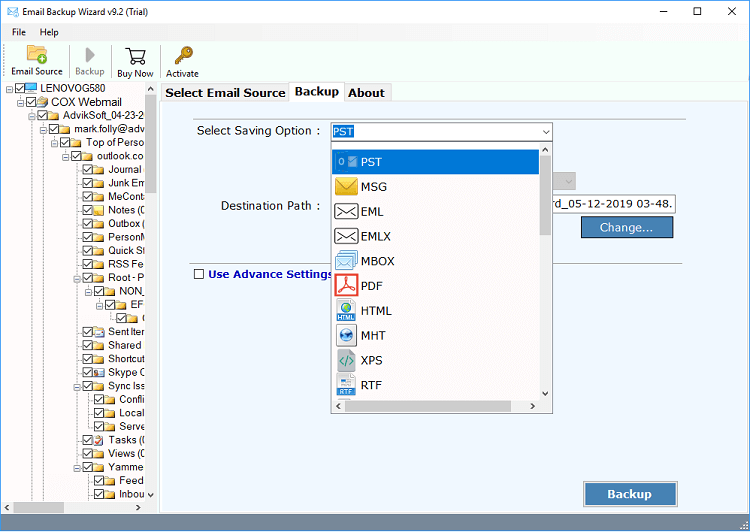Image resolution: width=750 pixels, height=532 pixels.
Task: Click the dropdown list horizontal scrollbar thumb
Action: (428, 406)
